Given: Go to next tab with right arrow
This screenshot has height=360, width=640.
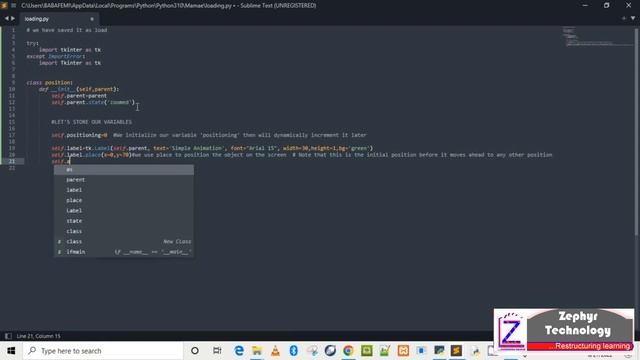Looking at the screenshot, I should coord(13,18).
